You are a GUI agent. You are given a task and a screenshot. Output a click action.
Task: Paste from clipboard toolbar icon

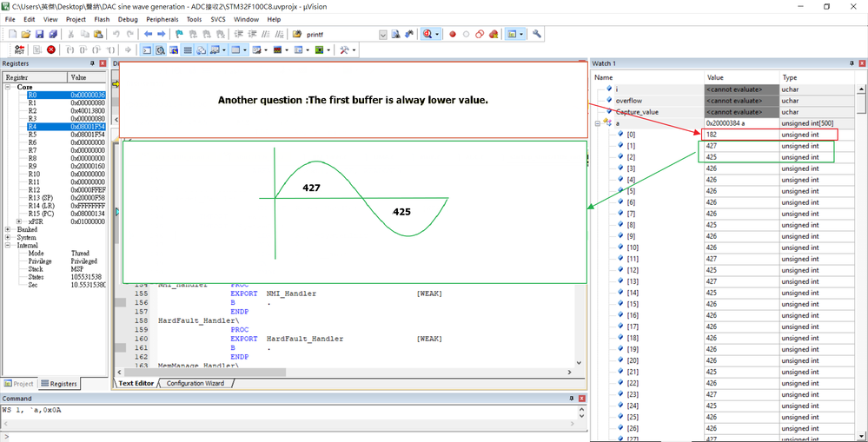coord(98,34)
